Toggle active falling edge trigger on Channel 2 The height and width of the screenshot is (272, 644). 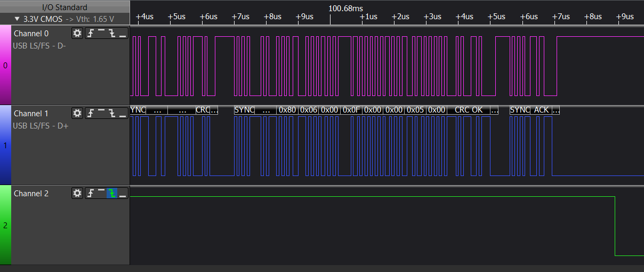(111, 194)
